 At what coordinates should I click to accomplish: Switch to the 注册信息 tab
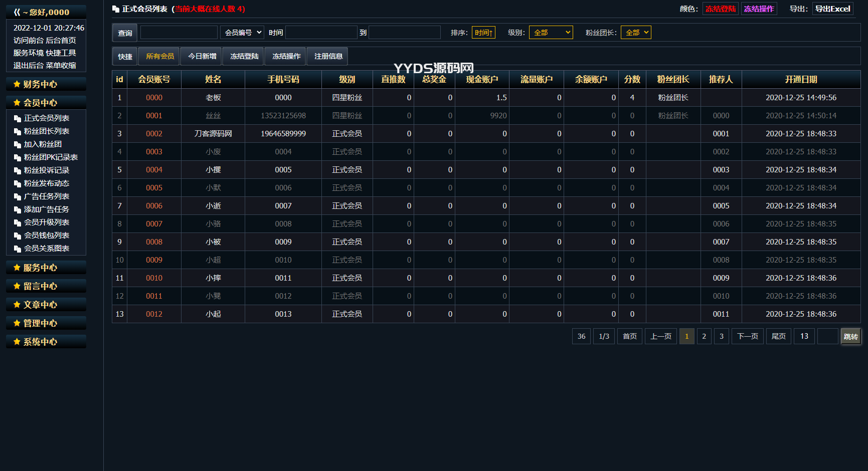tap(328, 56)
